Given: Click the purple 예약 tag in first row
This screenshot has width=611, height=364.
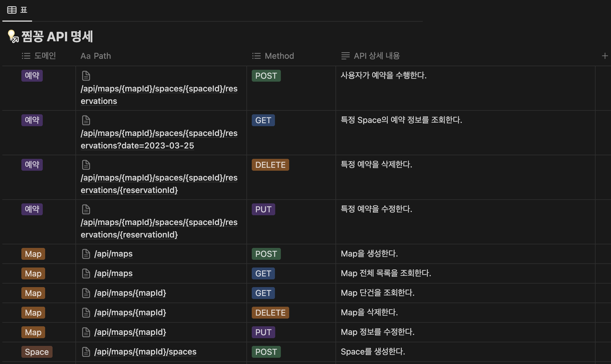Looking at the screenshot, I should [x=32, y=76].
